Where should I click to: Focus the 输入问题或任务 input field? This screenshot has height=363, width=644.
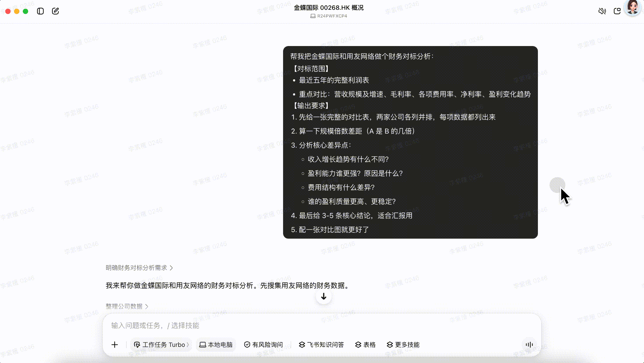(322, 325)
